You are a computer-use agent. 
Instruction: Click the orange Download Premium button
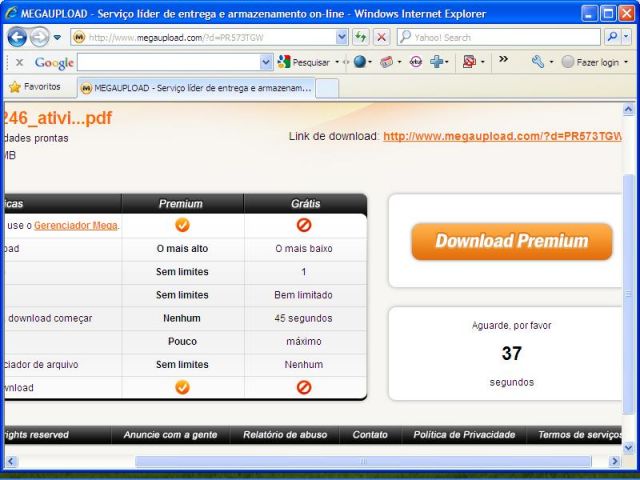coord(512,241)
